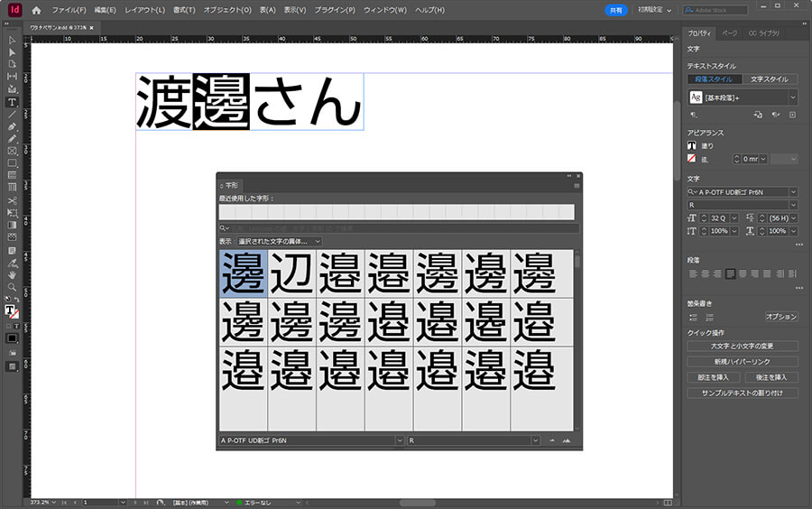Click the larger glyph zoom-in mountain icon

pos(567,440)
